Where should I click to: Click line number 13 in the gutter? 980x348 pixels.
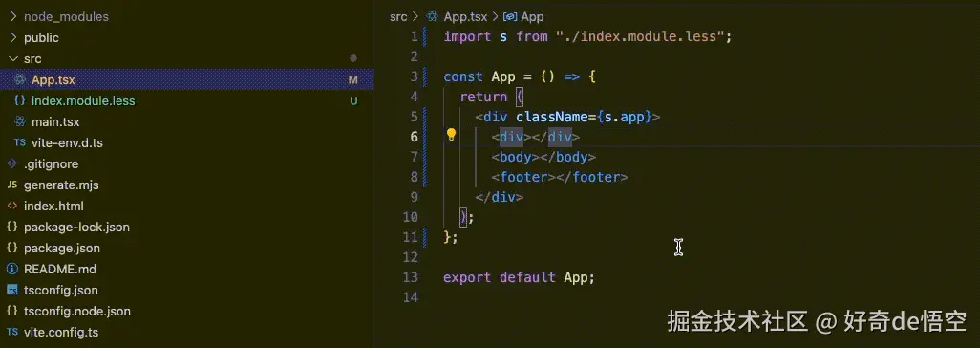(x=411, y=277)
